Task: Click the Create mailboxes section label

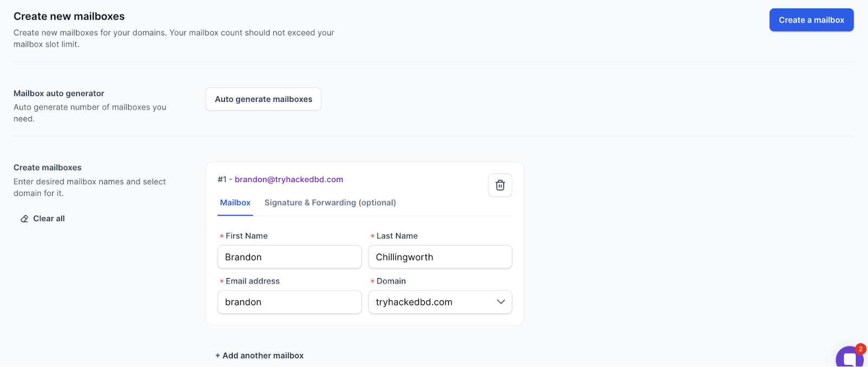Action: coord(47,168)
